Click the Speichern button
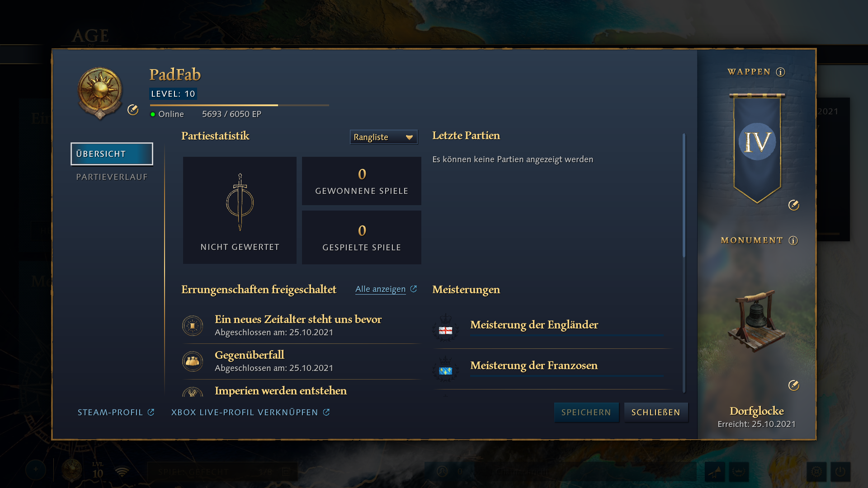Image resolution: width=868 pixels, height=488 pixels. (x=586, y=412)
